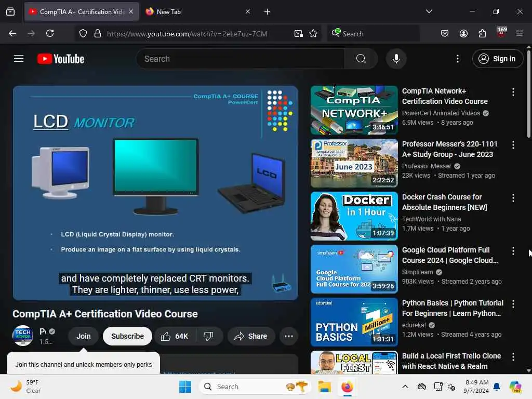Open the YouTube hamburger guide menu

tap(19, 59)
